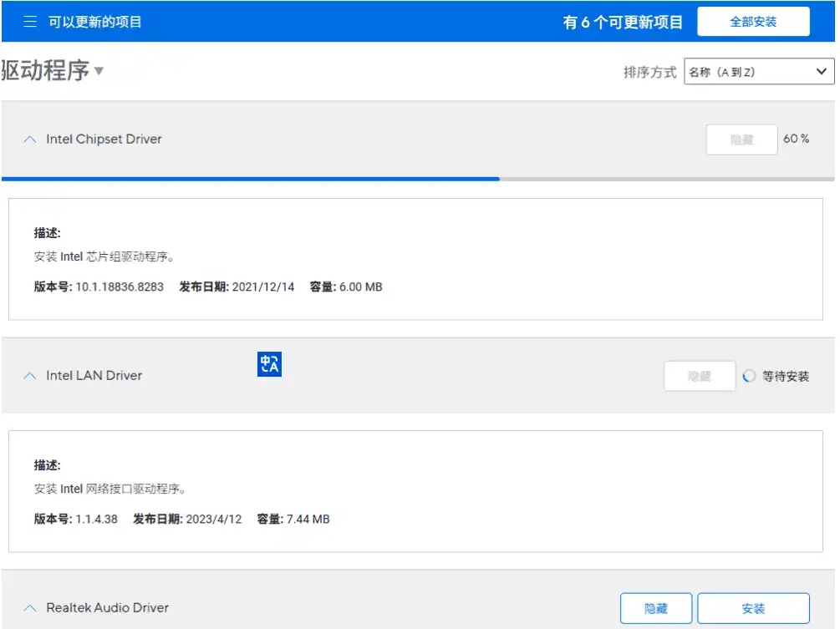Click the 可以更新的项目 header title
The image size is (840, 629).
(x=94, y=22)
